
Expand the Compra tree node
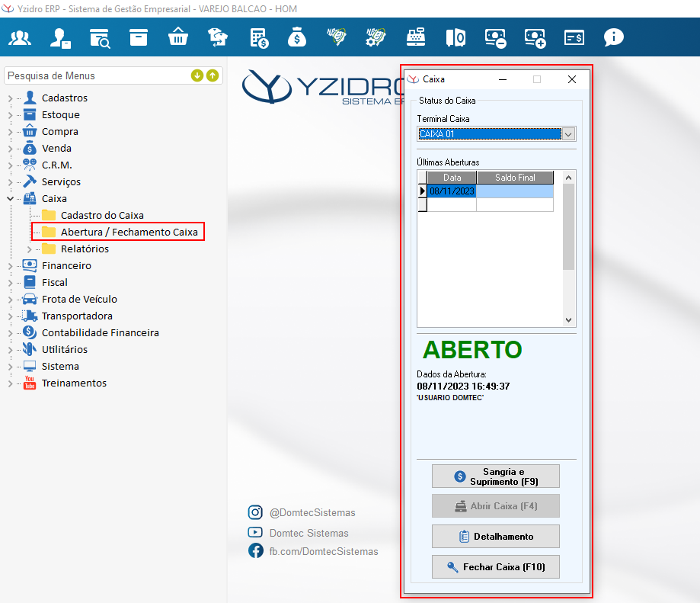coord(10,132)
